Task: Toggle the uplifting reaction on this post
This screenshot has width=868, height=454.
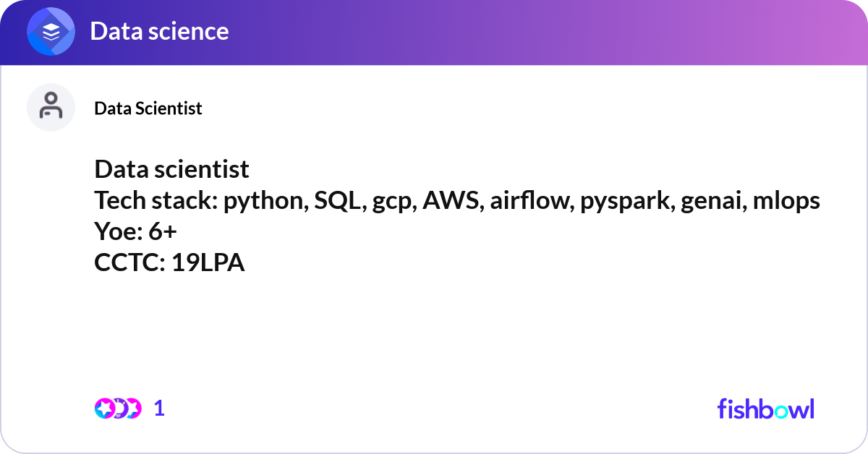Action: [134, 408]
